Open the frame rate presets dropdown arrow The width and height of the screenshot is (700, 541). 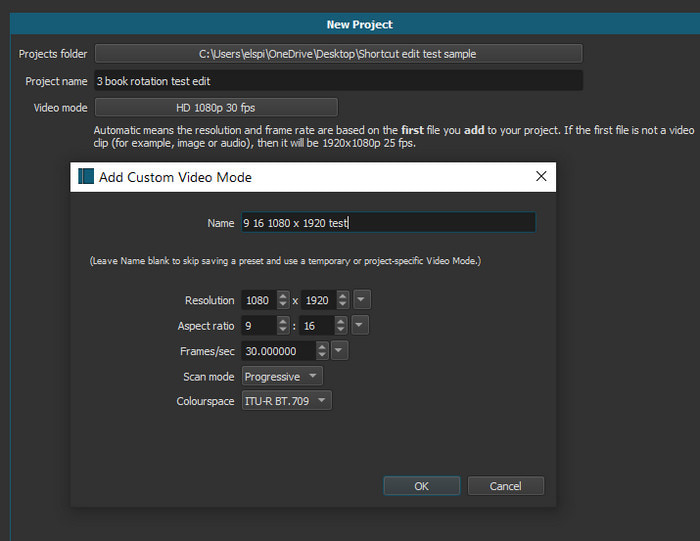coord(340,350)
